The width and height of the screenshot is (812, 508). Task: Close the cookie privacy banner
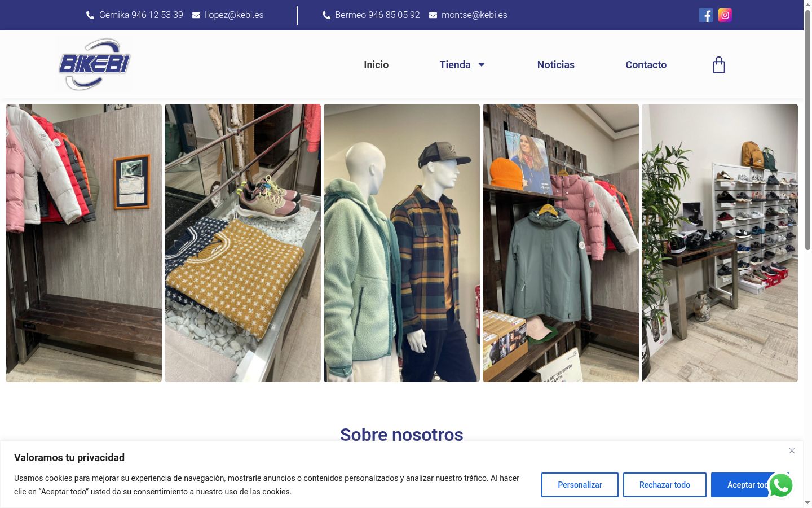pyautogui.click(x=792, y=450)
